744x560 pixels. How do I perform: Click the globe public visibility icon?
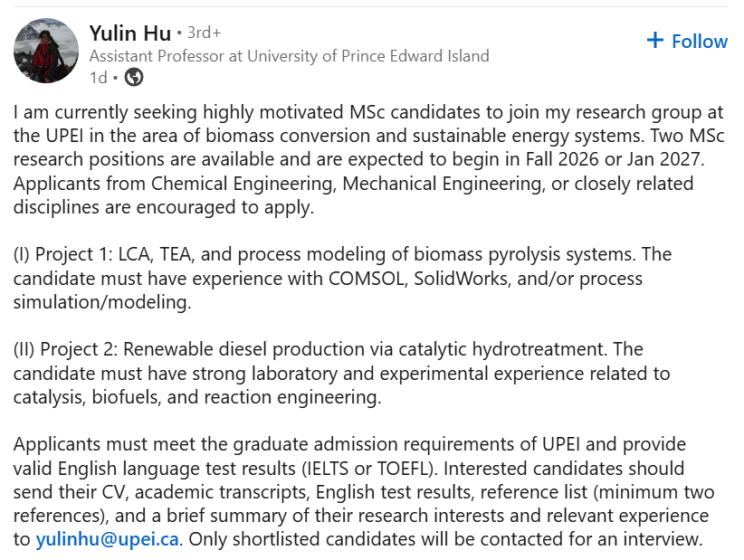click(x=134, y=77)
